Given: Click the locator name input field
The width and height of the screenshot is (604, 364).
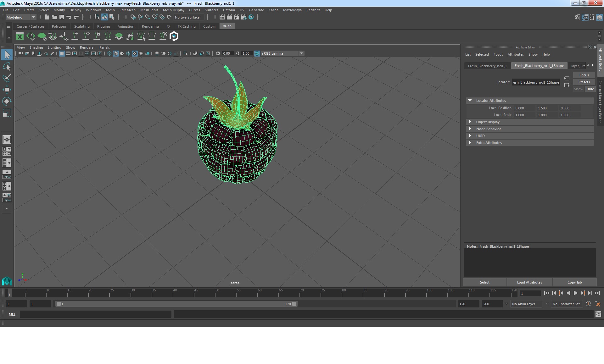Looking at the screenshot, I should pos(536,82).
